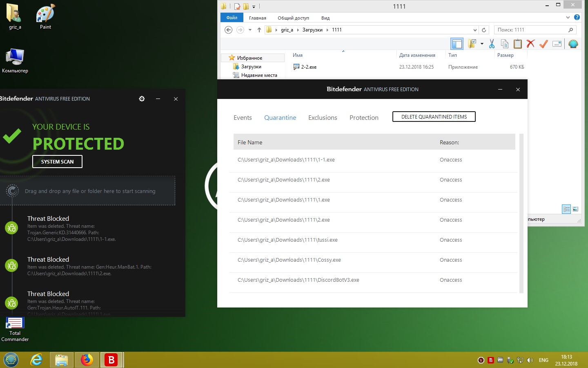The image size is (588, 368).
Task: Click the Explorer search field
Action: pos(530,30)
